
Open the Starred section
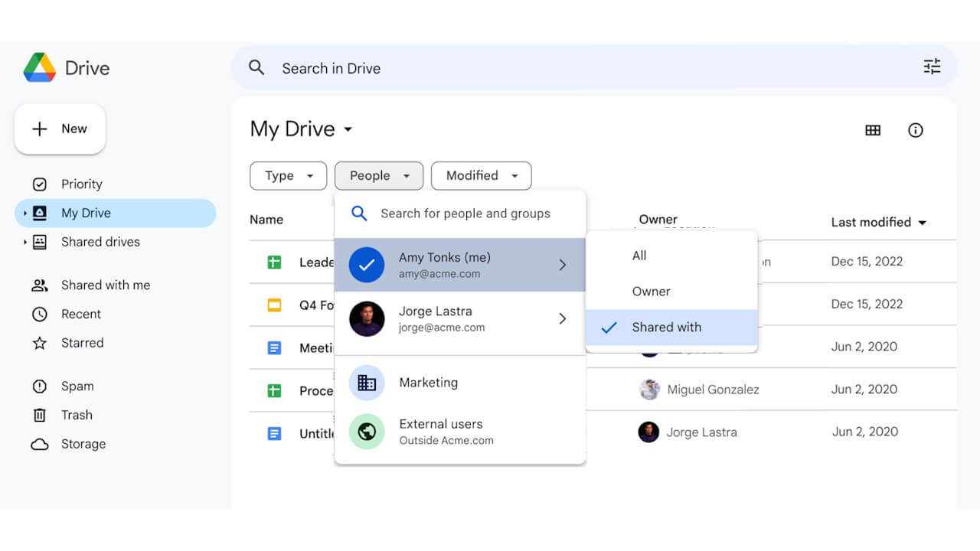pos(82,343)
